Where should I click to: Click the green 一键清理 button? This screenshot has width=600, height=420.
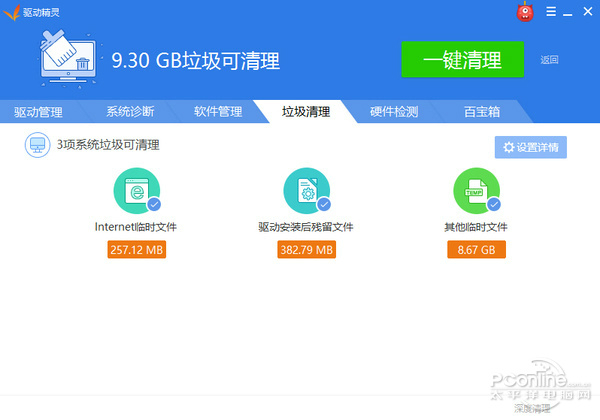[x=463, y=60]
